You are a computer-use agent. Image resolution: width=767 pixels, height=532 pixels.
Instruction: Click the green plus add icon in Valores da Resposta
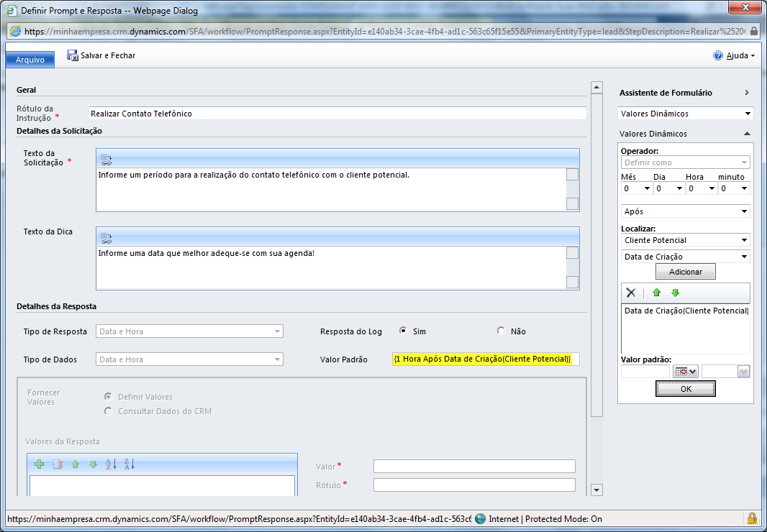click(x=39, y=464)
